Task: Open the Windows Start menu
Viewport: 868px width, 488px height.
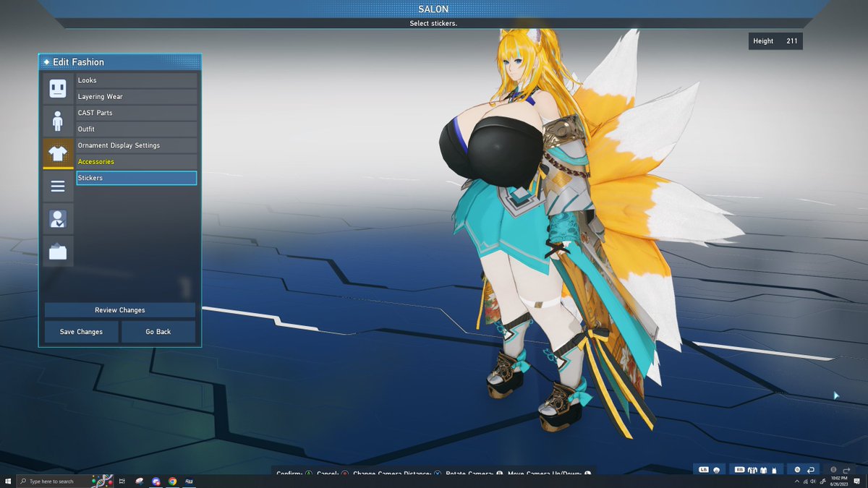Action: click(x=8, y=481)
